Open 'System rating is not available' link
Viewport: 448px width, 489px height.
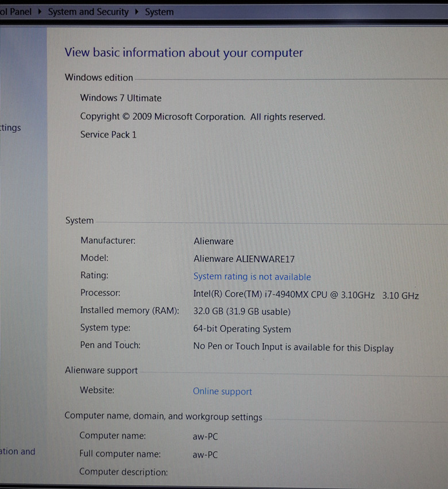point(252,277)
